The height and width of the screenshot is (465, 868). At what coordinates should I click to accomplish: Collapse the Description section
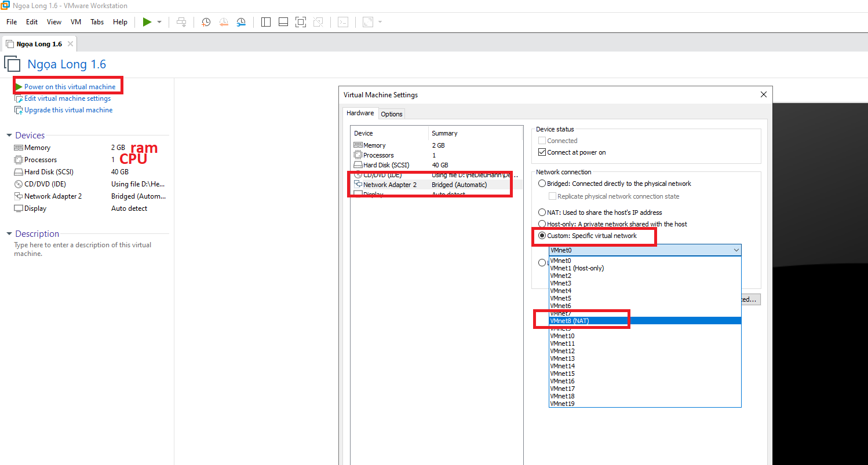(9, 234)
